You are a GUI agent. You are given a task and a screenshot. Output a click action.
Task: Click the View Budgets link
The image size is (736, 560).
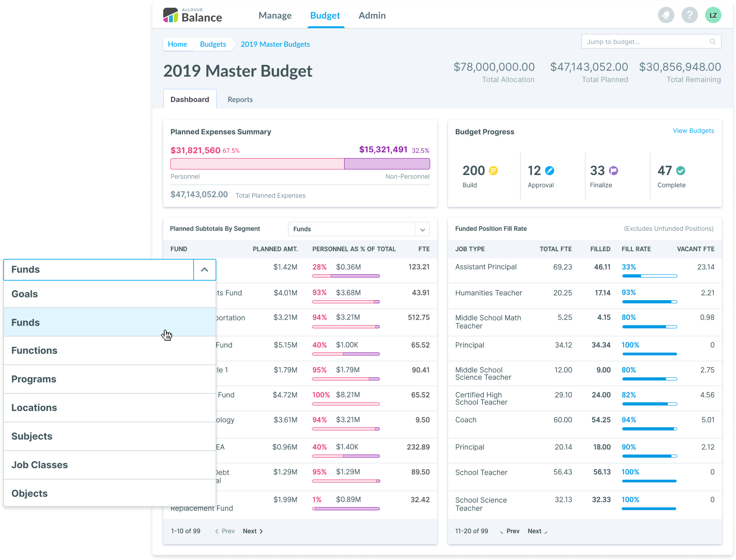(x=693, y=131)
